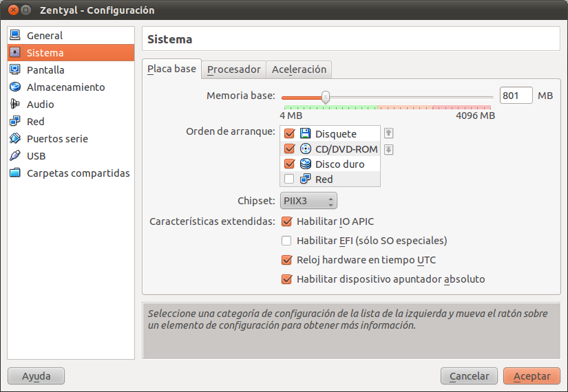Image resolution: width=568 pixels, height=392 pixels.
Task: Click the Disquete floppy icon in boot order
Action: coord(306,133)
